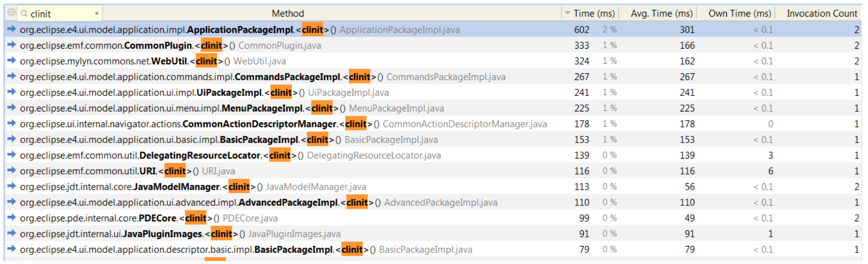Click arrow icon of ApplicationPackageImpl row
This screenshot has height=264, width=868.
click(x=12, y=30)
